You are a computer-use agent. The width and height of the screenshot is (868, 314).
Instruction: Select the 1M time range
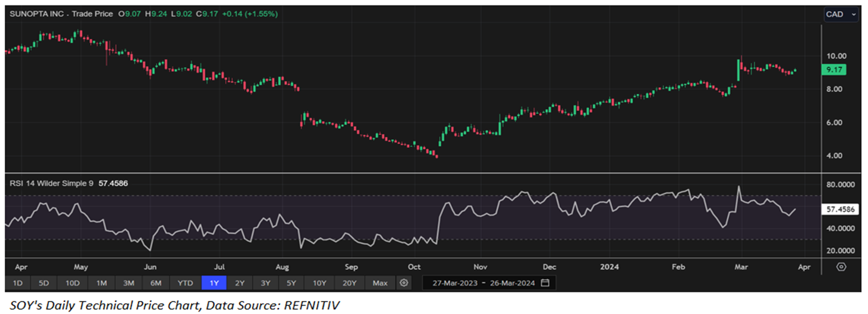101,282
